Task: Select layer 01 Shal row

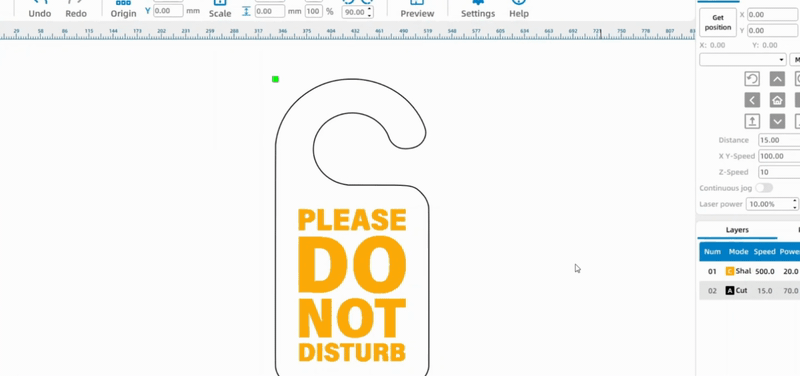Action: coord(749,271)
